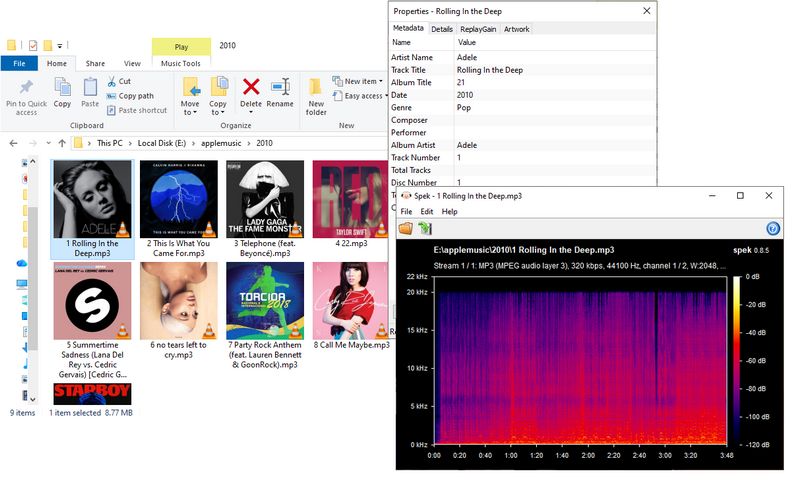Viewport: 800px width, 481px height.
Task: Open the Artwork tab in Properties
Action: [x=516, y=29]
